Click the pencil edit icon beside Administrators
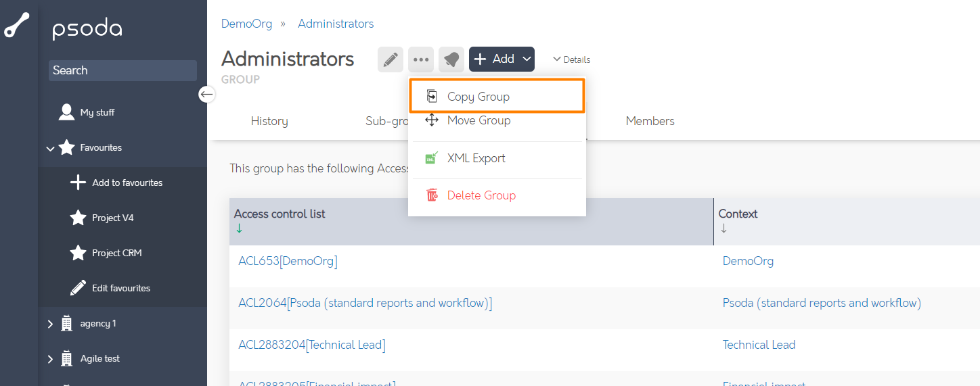 click(x=390, y=59)
